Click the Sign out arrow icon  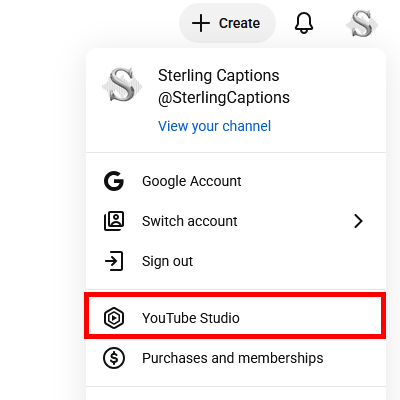point(114,261)
